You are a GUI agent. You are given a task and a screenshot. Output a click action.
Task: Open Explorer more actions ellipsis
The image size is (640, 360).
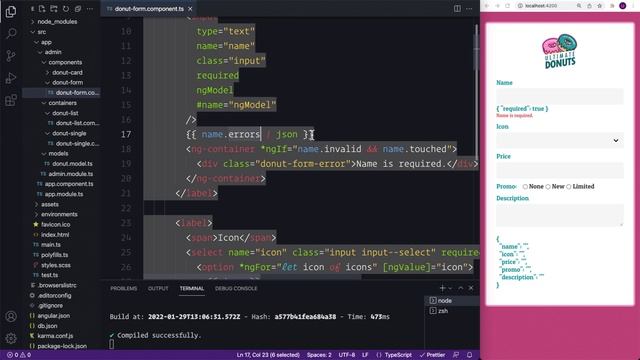89,9
